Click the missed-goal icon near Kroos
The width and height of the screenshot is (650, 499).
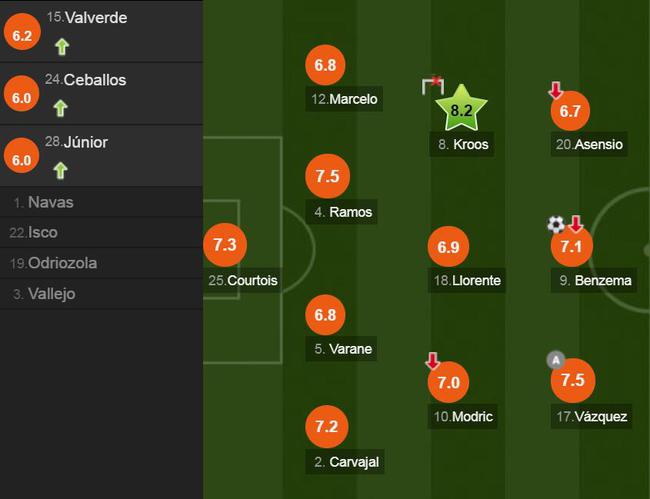433,85
